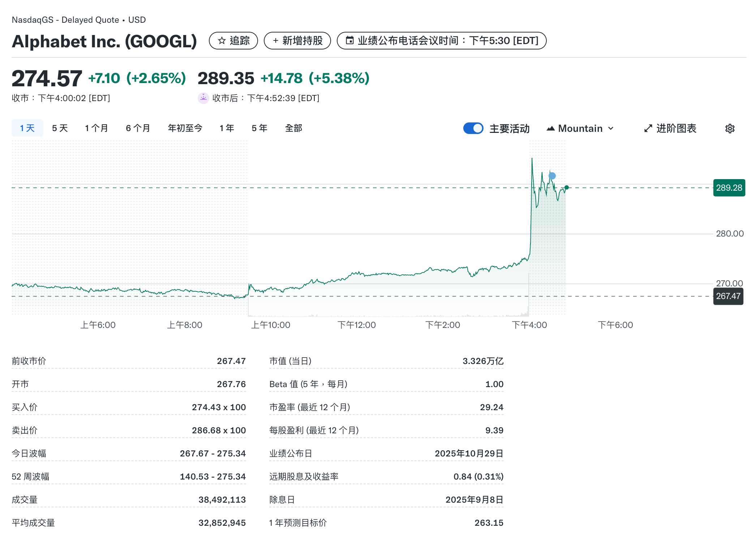Click the after-hours moon icon near 收市后
Image resolution: width=756 pixels, height=546 pixels.
coord(204,98)
